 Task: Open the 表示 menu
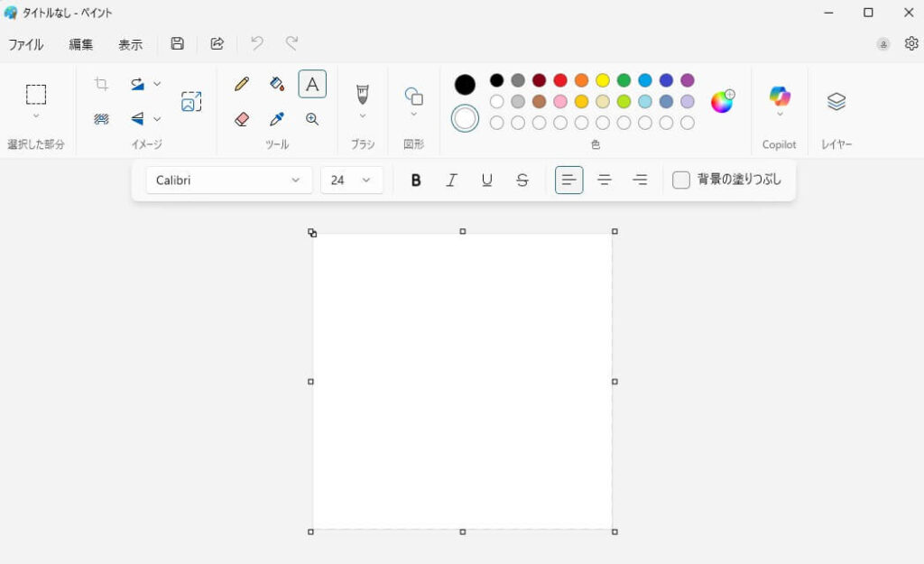130,44
